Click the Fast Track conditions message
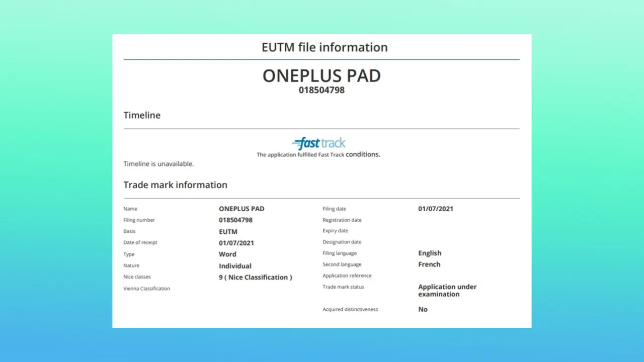 coord(318,155)
